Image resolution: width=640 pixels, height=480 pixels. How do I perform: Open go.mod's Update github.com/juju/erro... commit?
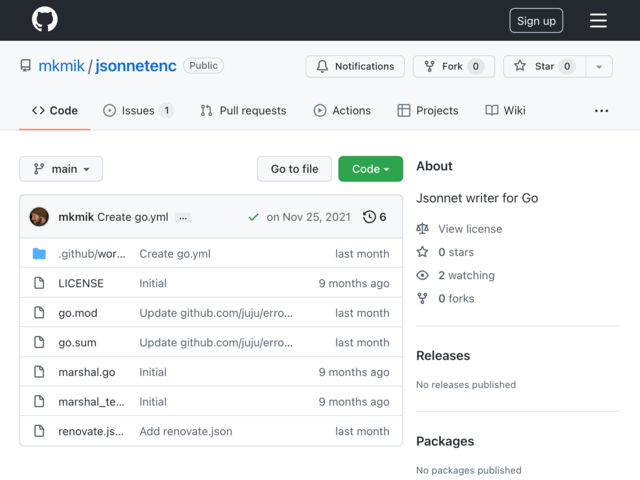pyautogui.click(x=216, y=313)
